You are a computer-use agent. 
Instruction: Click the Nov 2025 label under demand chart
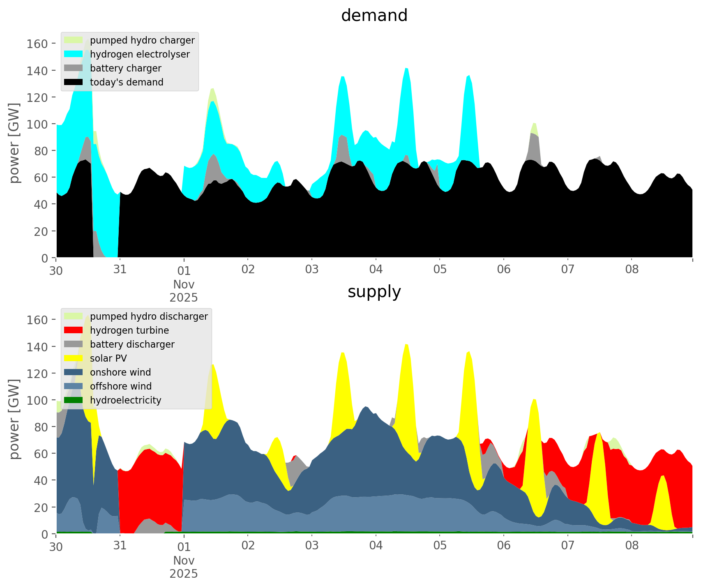(x=184, y=291)
